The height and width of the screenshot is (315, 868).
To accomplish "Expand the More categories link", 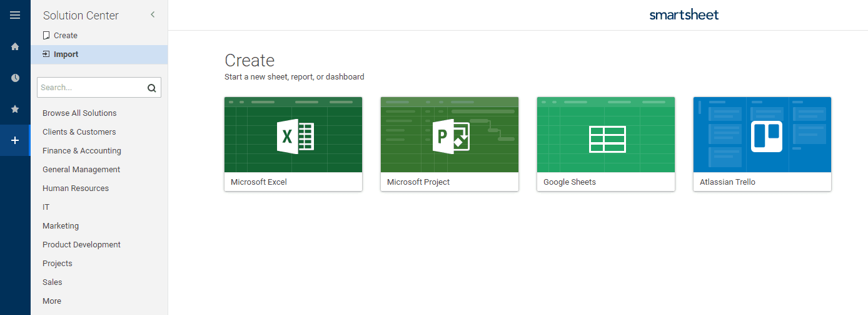I will (x=52, y=301).
